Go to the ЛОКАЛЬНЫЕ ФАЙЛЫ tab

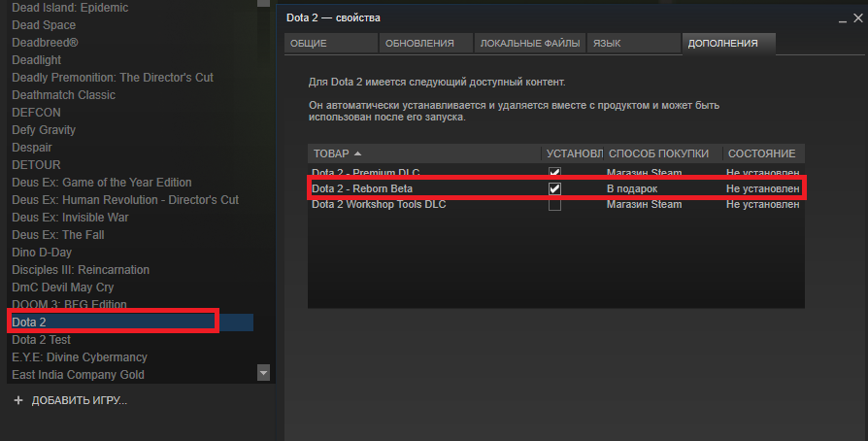(x=530, y=43)
